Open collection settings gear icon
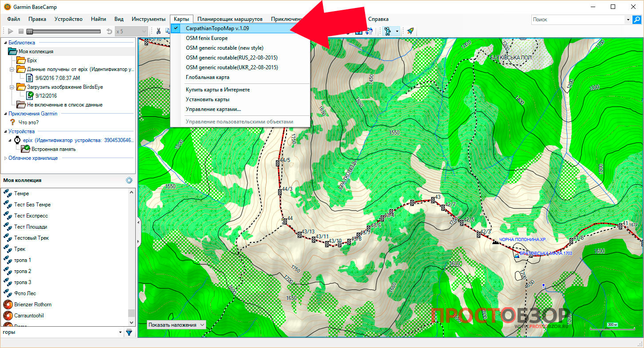644x348 pixels. pos(129,180)
